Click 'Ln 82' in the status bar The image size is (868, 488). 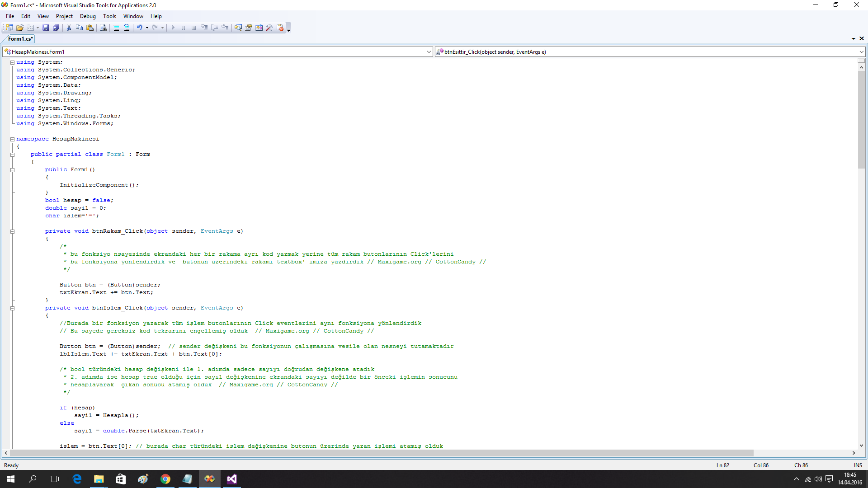point(722,465)
